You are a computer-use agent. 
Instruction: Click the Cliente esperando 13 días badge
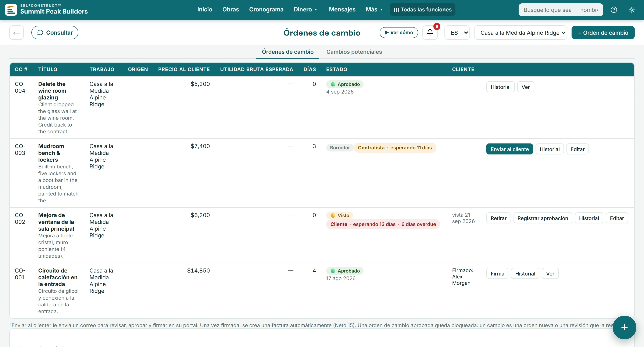click(x=383, y=224)
